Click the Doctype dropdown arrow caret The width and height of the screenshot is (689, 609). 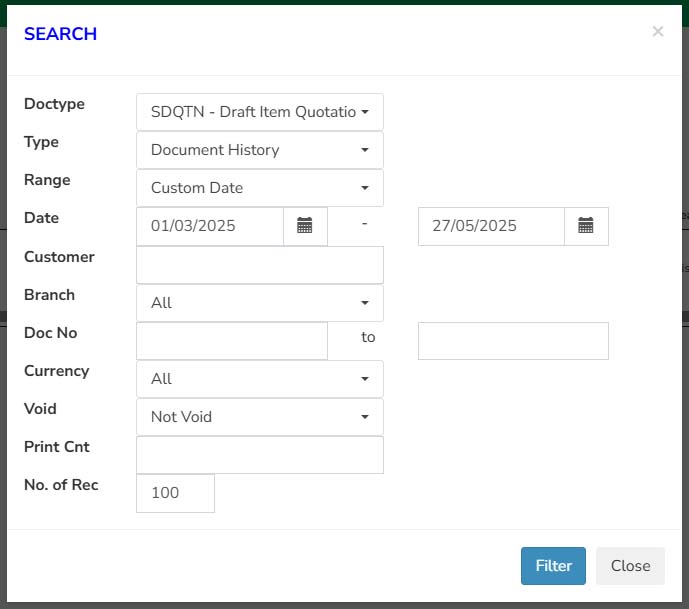coord(365,112)
